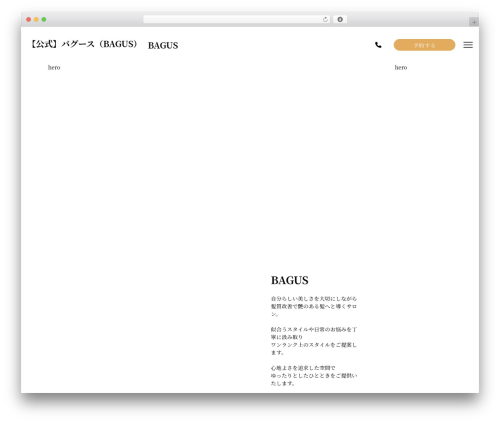This screenshot has width=500, height=423.
Task: Maximize window with the green button
Action: 44,19
